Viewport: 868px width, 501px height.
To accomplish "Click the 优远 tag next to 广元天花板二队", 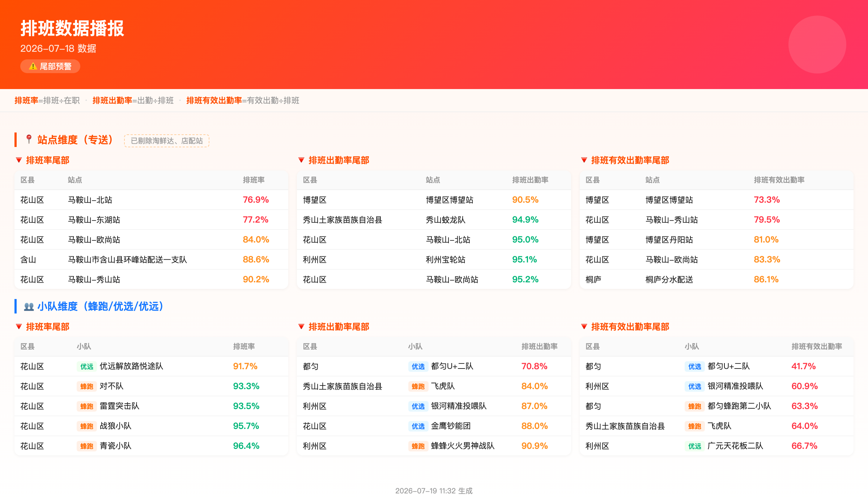I will coord(695,446).
